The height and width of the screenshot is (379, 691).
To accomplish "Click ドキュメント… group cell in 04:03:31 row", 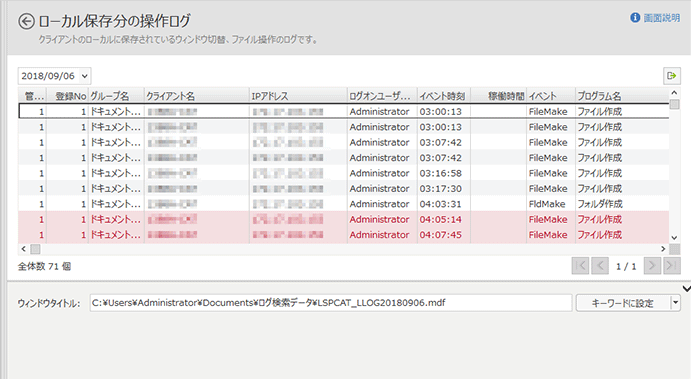I will click(x=116, y=204).
